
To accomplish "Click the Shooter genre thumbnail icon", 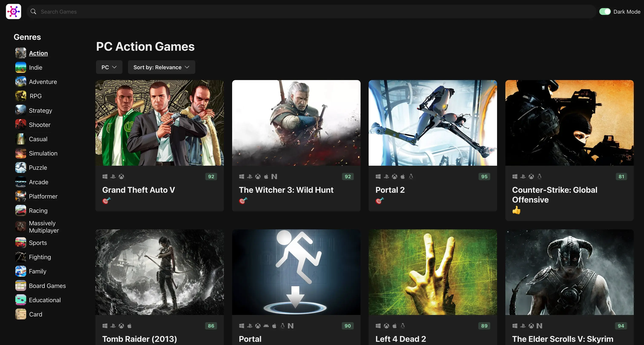I will (20, 125).
